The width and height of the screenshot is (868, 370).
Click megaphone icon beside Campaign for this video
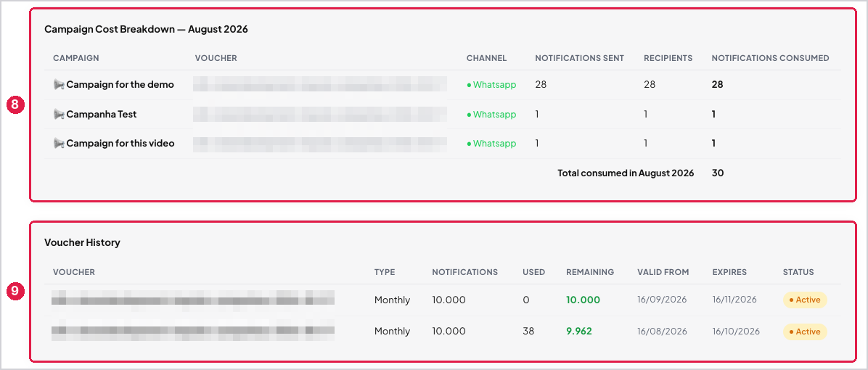(x=59, y=143)
